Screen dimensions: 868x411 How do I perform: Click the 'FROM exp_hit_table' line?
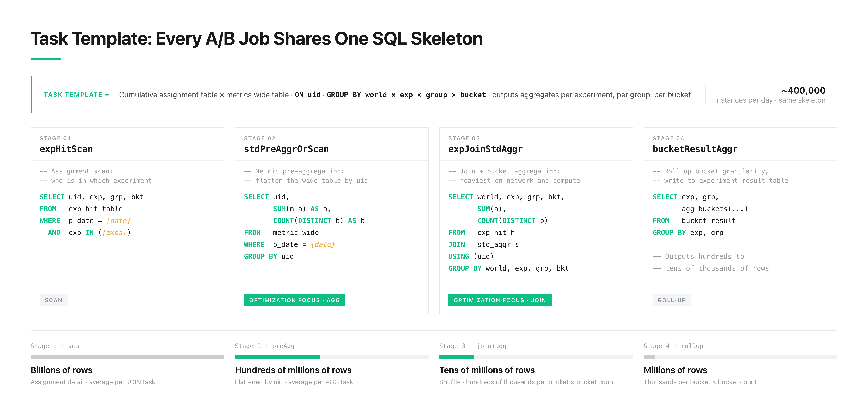81,209
